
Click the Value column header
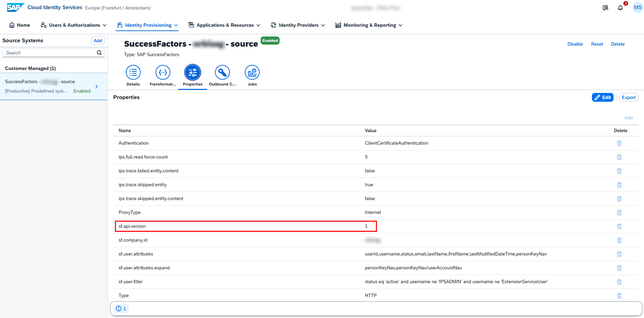371,130
